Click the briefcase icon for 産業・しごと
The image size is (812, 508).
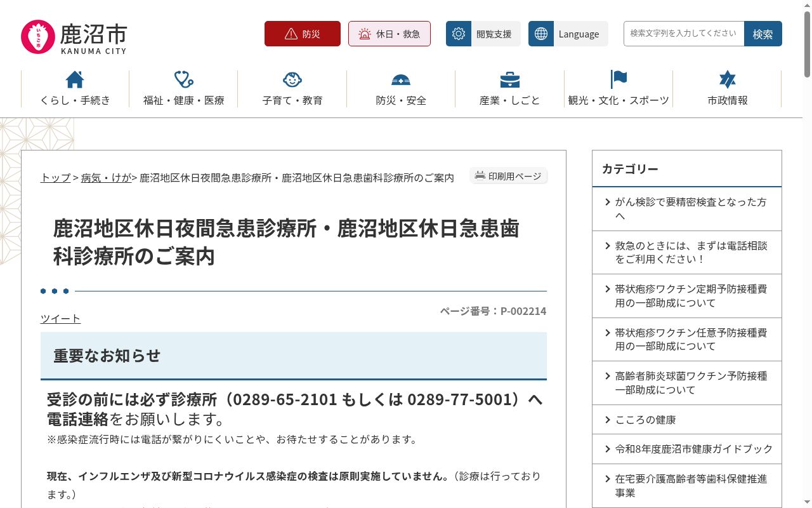pyautogui.click(x=510, y=79)
